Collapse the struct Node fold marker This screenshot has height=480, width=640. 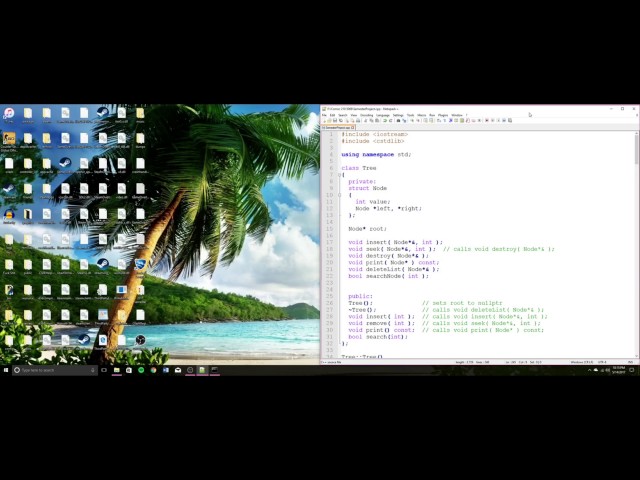(339, 195)
